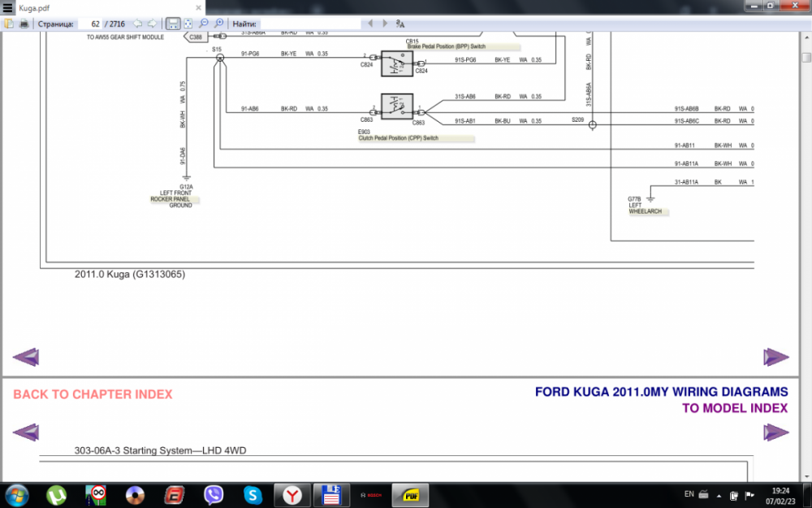Screen dimensions: 812x508
Task: Open Viber from the taskbar
Action: click(214, 495)
